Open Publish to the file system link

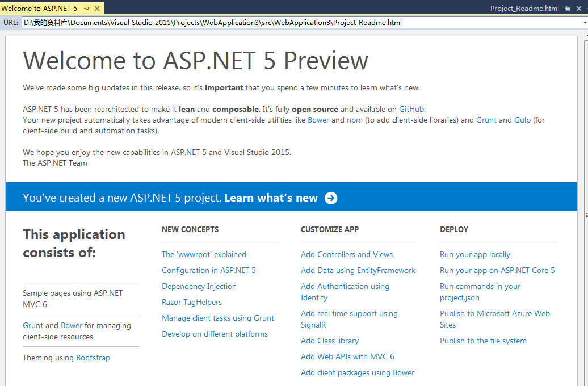[x=483, y=341]
